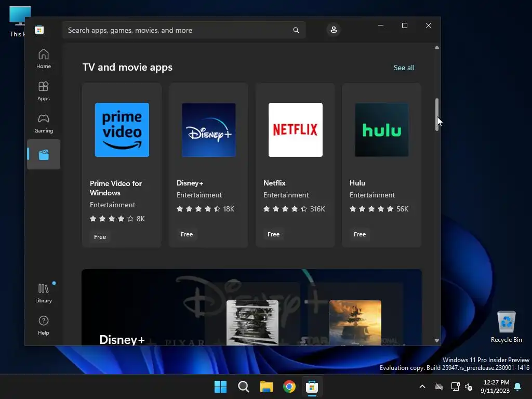
Task: Open the Hulu title text
Action: click(x=357, y=183)
